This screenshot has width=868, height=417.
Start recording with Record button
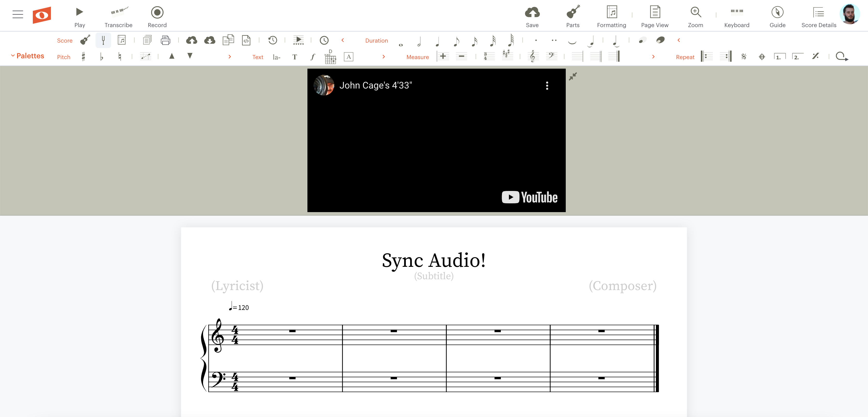click(x=157, y=17)
